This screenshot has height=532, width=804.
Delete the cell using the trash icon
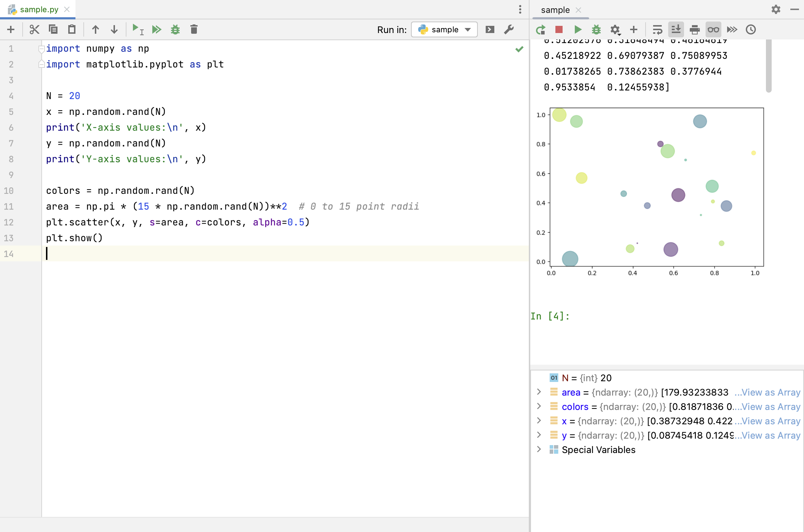point(194,29)
